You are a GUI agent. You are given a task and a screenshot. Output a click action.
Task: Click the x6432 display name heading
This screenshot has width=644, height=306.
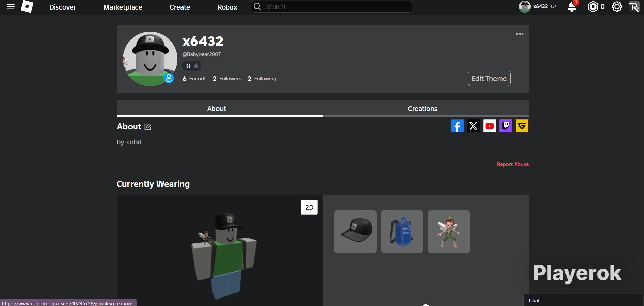[x=203, y=41]
